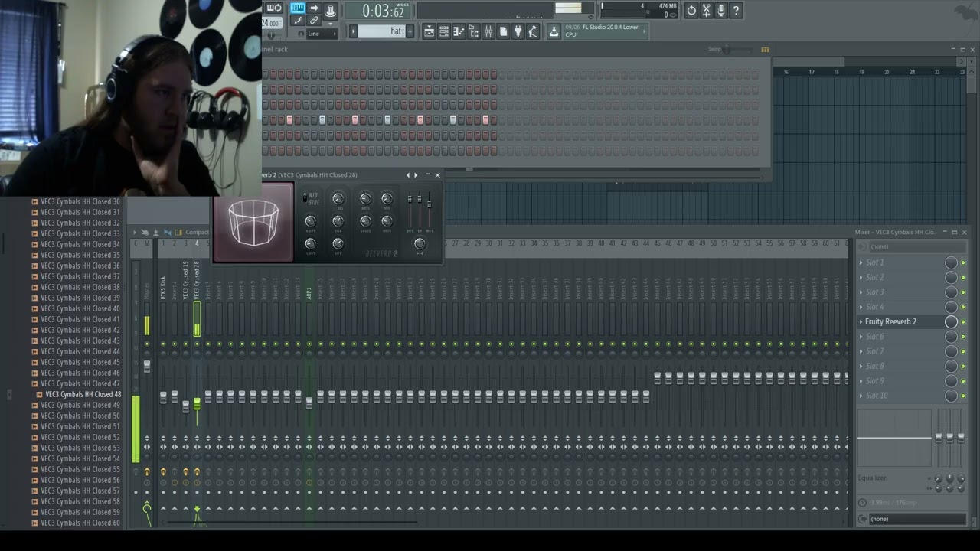Expand Slot 1 effect menu arrow
The width and height of the screenshot is (980, 551).
(861, 262)
